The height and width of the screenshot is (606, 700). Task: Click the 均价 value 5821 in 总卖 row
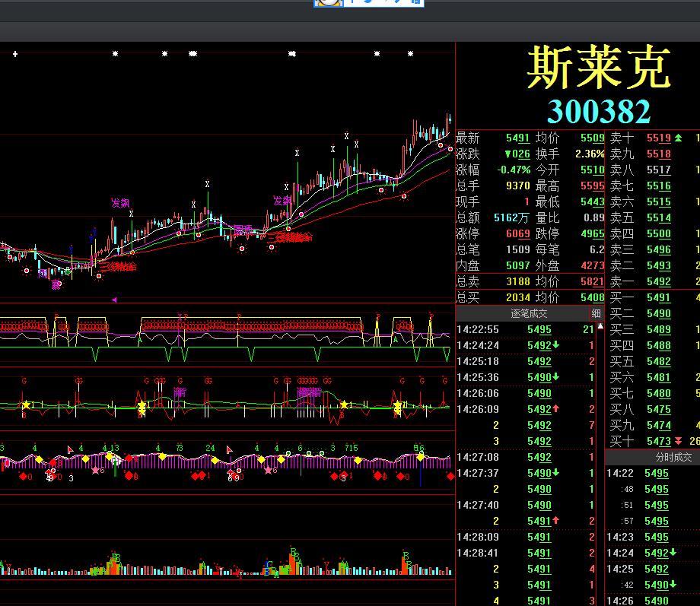point(592,281)
